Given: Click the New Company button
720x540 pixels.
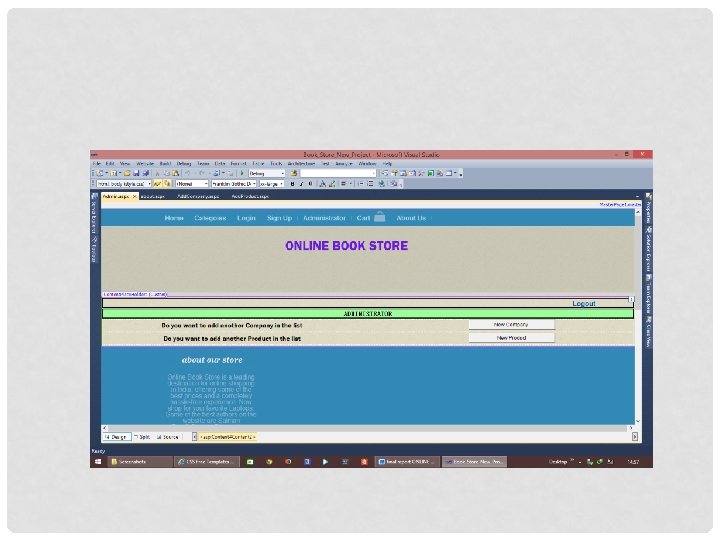Looking at the screenshot, I should pyautogui.click(x=512, y=325).
